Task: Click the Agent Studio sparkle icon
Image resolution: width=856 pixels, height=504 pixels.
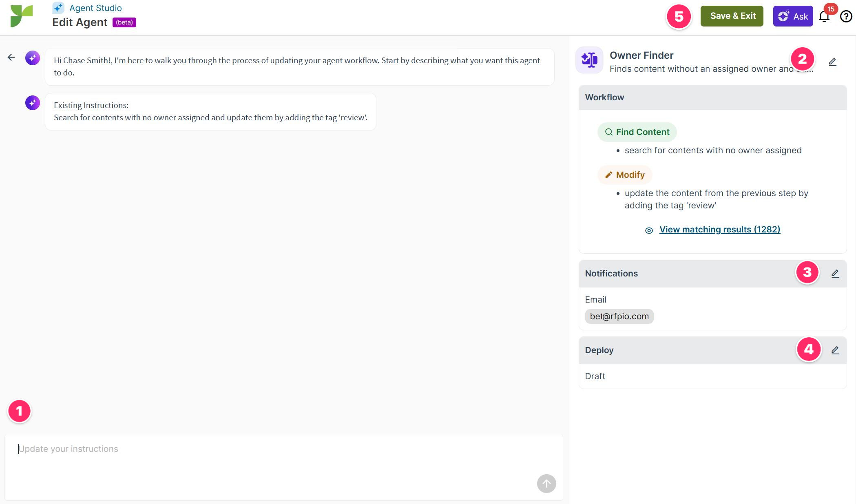Action: coord(58,8)
